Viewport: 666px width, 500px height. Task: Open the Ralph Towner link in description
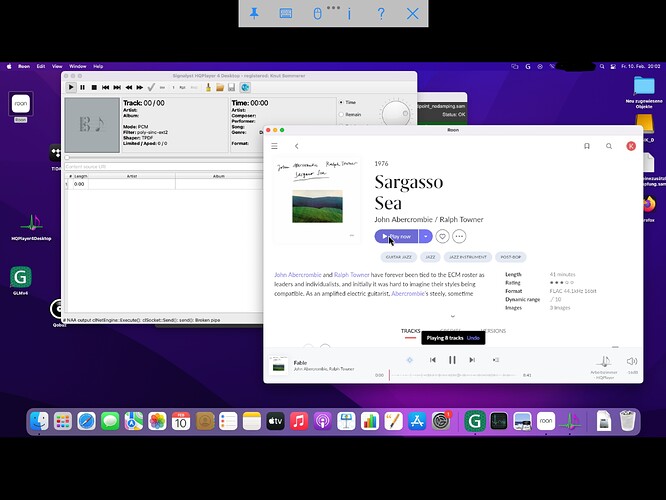pyautogui.click(x=352, y=275)
